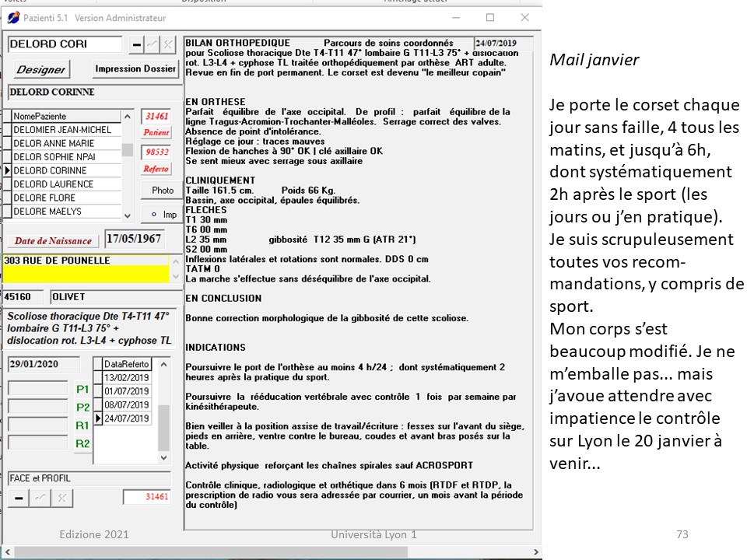Select patient DELORE FLORE
747x560 pixels.
point(66,198)
